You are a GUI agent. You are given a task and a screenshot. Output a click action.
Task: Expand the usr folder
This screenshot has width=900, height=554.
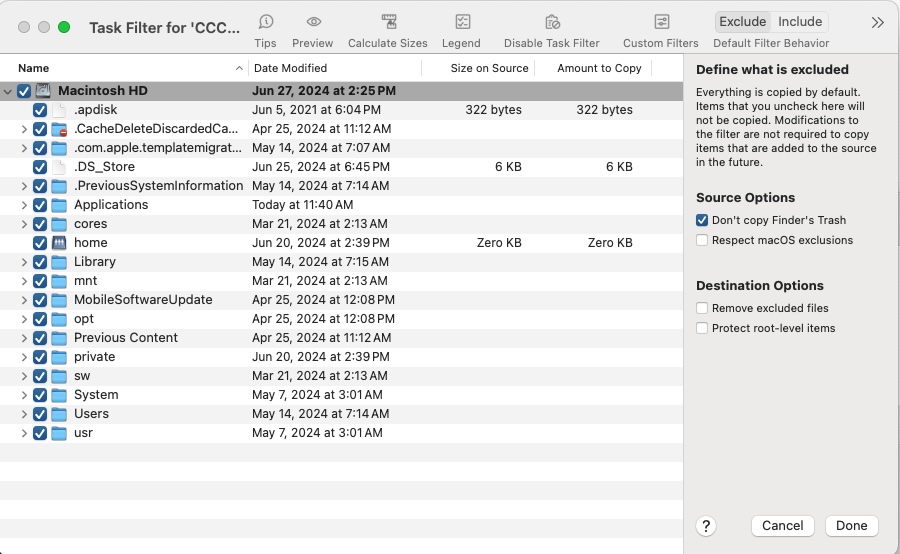24,433
